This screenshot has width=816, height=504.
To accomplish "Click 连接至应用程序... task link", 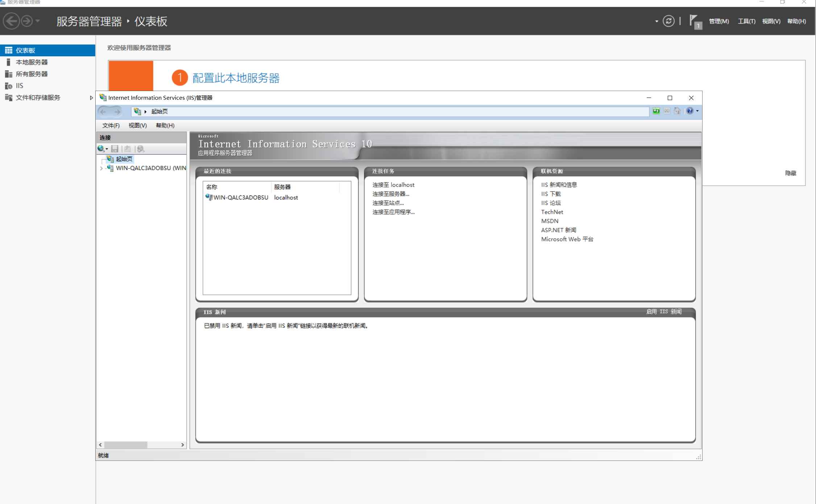I will tap(394, 212).
